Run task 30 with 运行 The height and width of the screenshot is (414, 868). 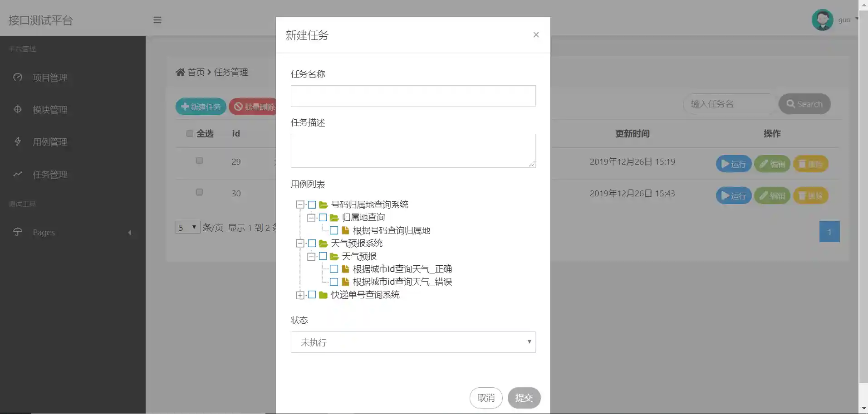point(734,195)
